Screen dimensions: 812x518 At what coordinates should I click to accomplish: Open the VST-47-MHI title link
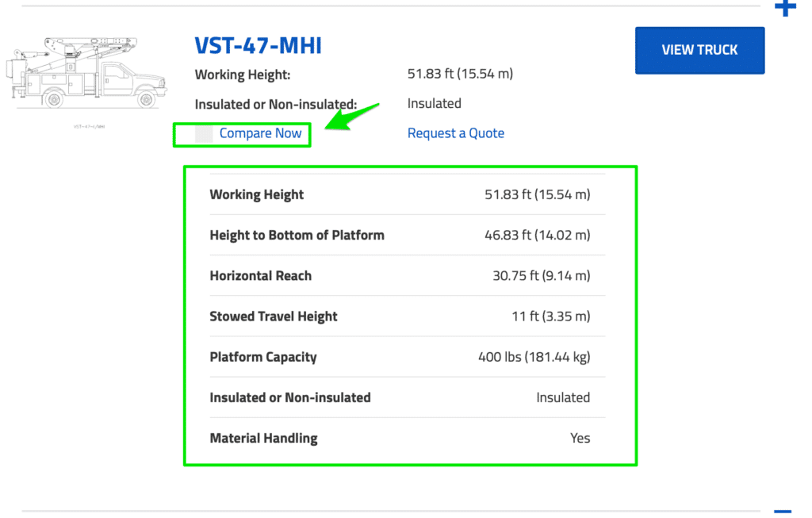tap(258, 45)
